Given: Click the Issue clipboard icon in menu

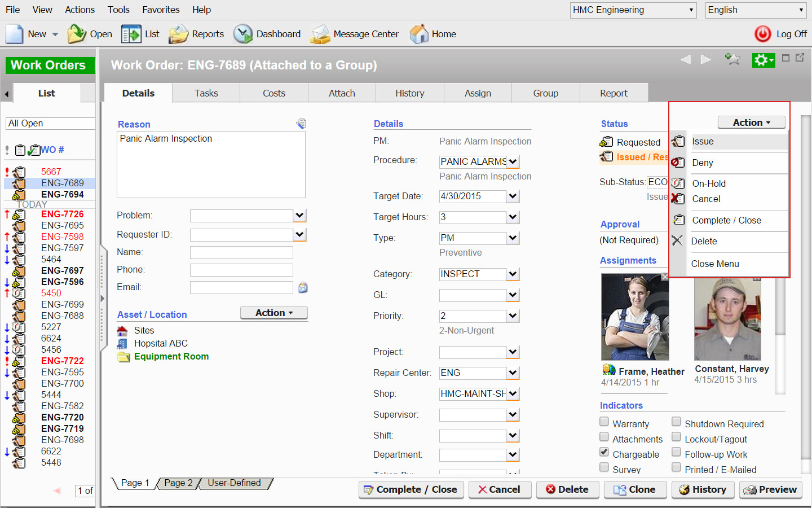Looking at the screenshot, I should [x=678, y=142].
